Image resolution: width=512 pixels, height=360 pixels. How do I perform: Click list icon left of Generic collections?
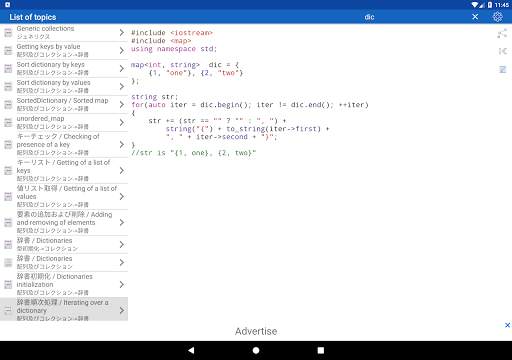tap(8, 33)
